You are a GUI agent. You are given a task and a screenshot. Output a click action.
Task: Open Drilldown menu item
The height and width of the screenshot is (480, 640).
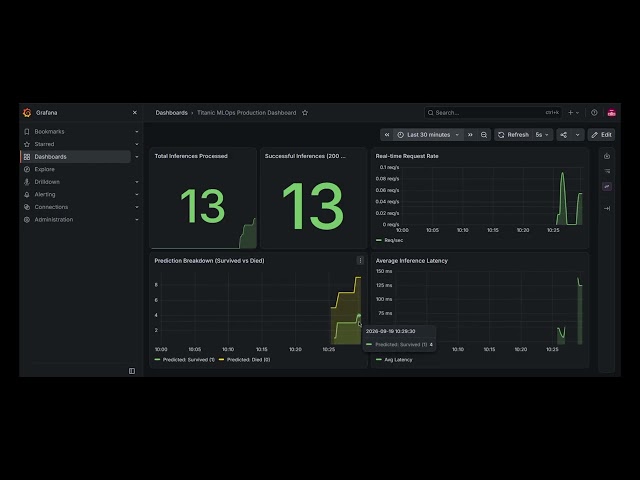click(47, 182)
